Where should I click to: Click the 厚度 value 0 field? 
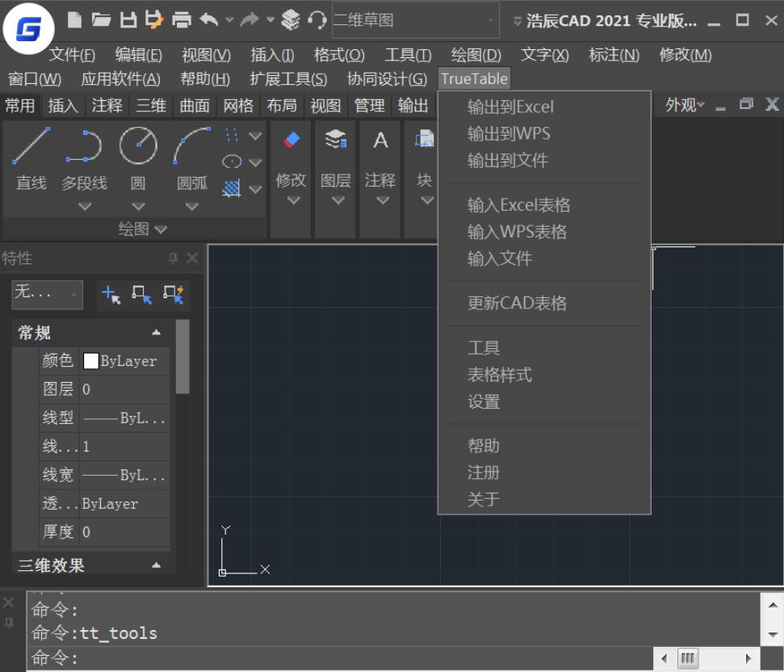pyautogui.click(x=124, y=531)
